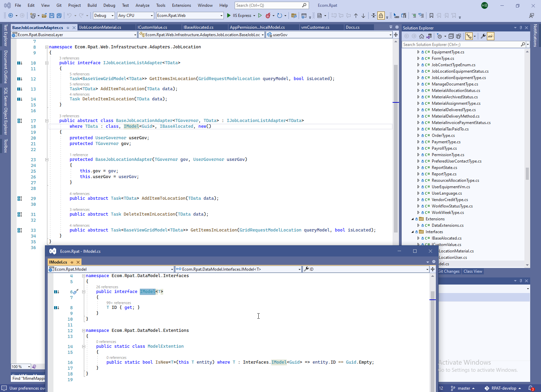
Task: Collapse the Extensions folder in Solution Explorer
Action: click(413, 219)
